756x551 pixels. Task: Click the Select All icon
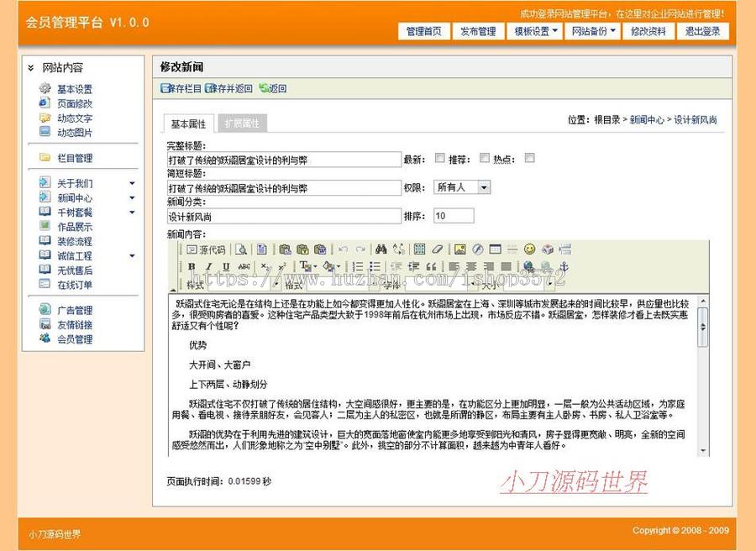click(419, 249)
